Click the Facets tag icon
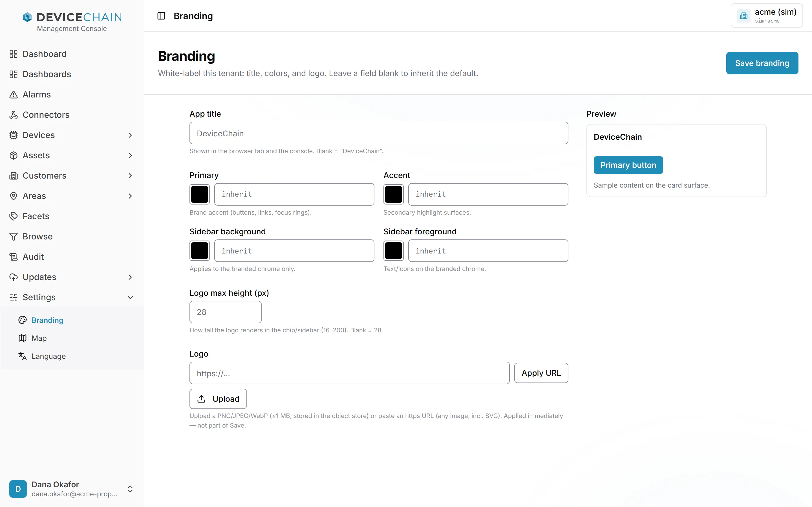Screen dimensions: 812x507 [14, 216]
